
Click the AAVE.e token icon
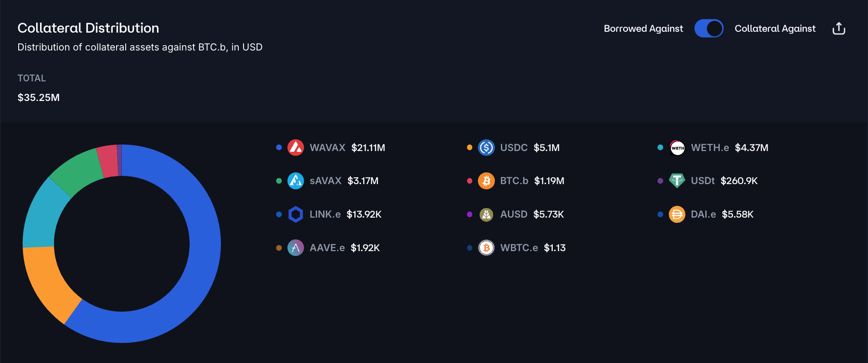pos(296,248)
